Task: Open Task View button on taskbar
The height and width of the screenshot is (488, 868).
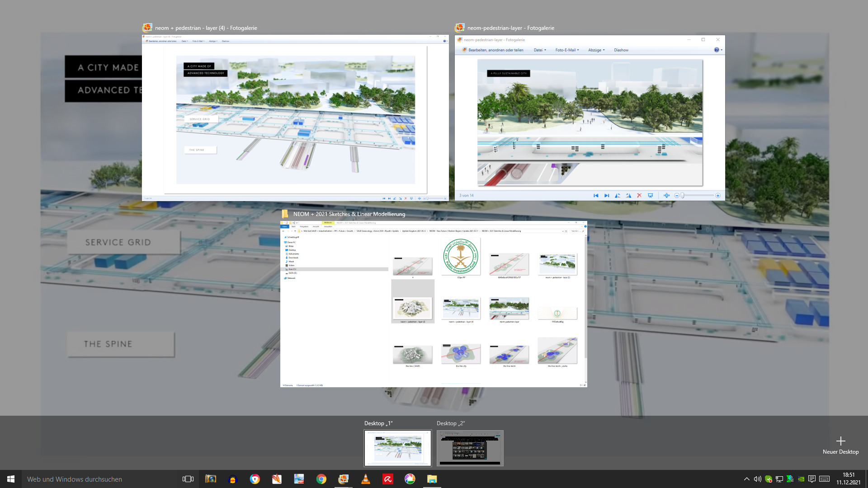Action: coord(188,479)
